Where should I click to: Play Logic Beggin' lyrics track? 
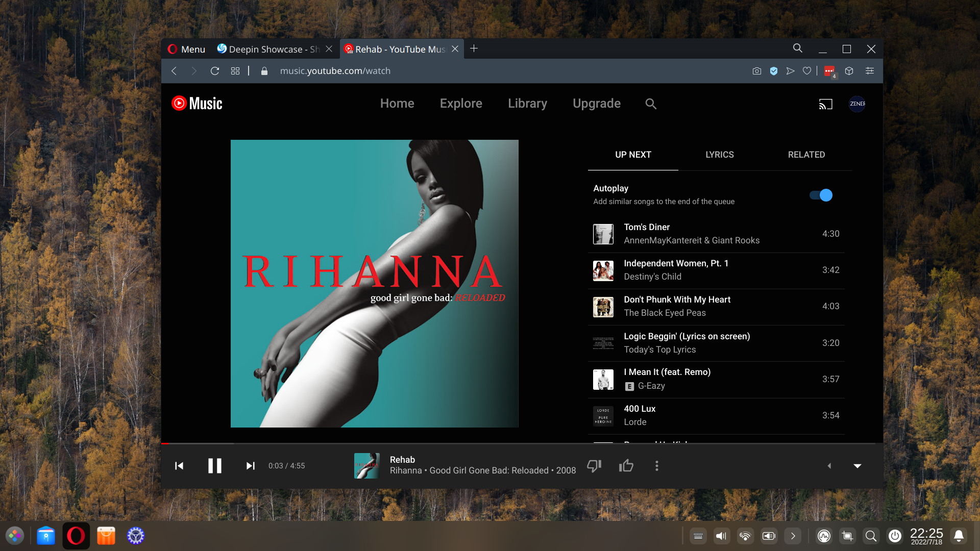716,343
